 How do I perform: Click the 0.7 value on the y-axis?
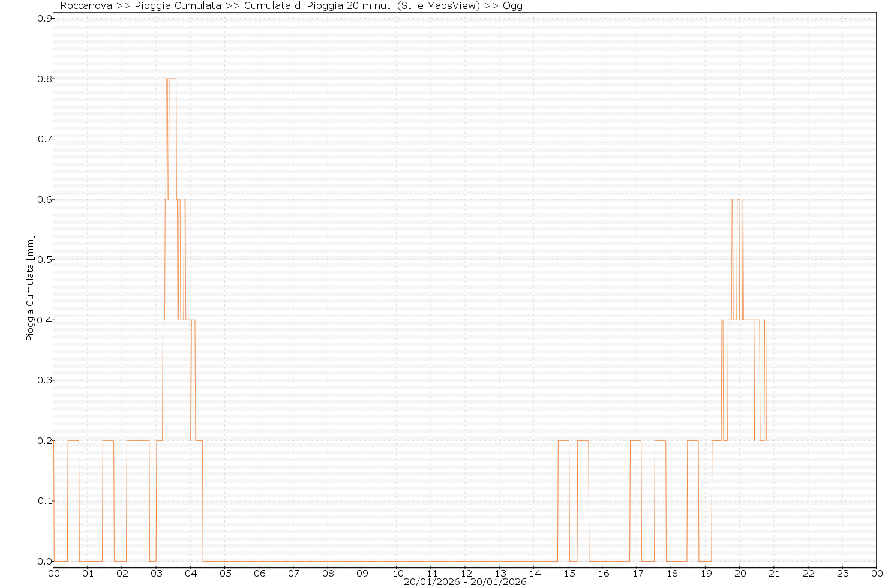[x=45, y=139]
